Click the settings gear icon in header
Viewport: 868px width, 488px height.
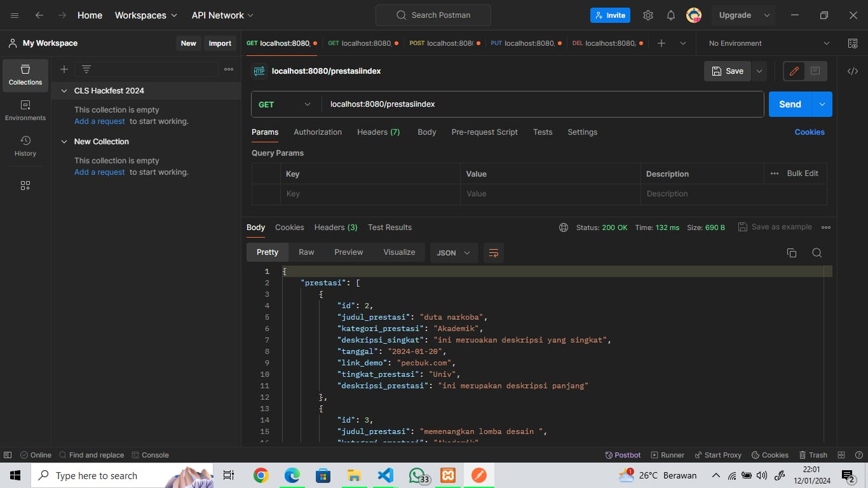tap(648, 15)
